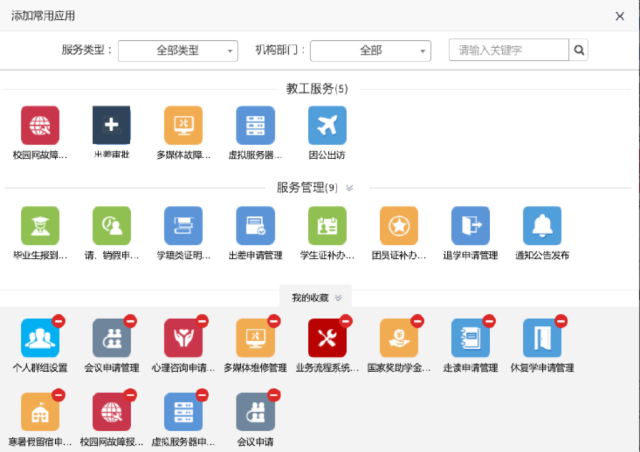Open the 服务类型 dropdown
Image resolution: width=640 pixels, height=452 pixels.
pos(178,50)
